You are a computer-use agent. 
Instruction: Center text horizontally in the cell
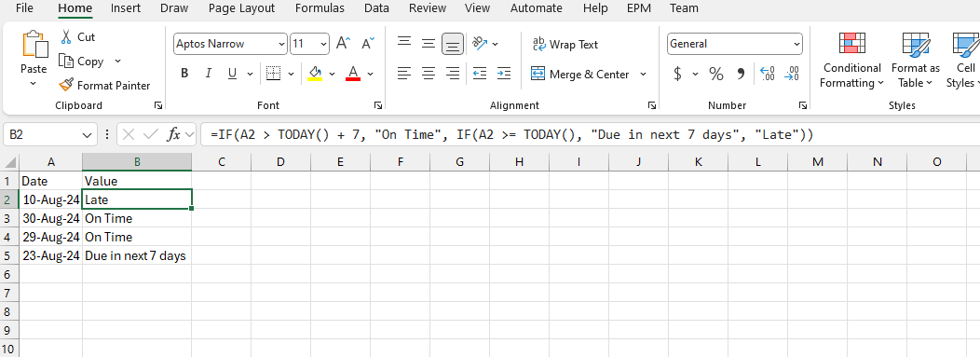coord(429,73)
